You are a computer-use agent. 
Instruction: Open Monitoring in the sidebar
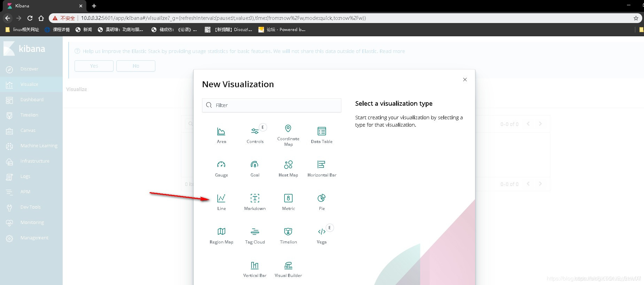tap(31, 223)
